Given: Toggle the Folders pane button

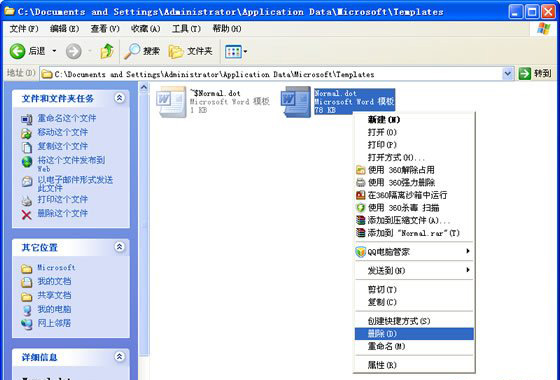Looking at the screenshot, I should [191, 51].
